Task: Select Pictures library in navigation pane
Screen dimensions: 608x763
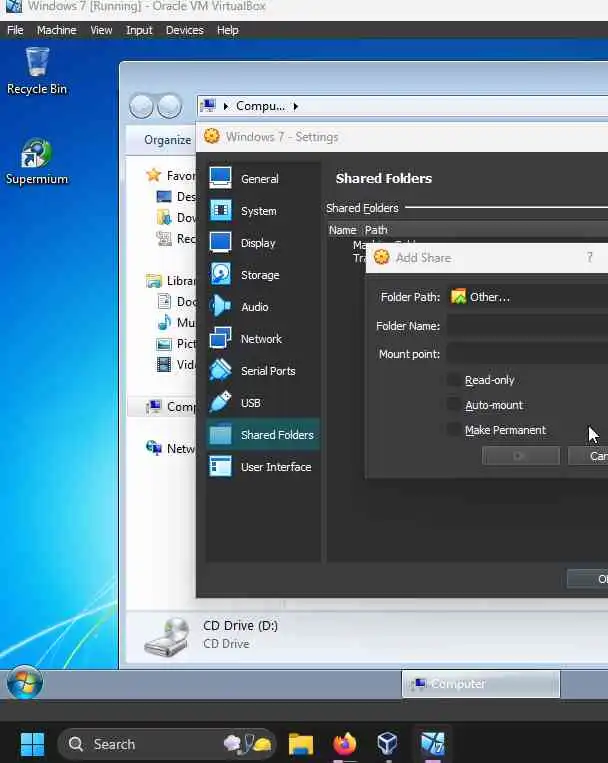Action: (x=176, y=344)
